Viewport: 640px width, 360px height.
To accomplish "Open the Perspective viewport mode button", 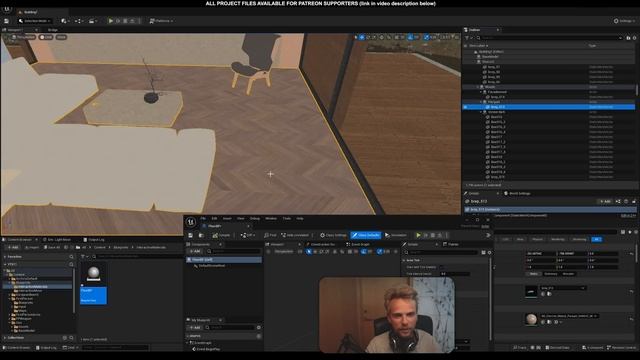I will coord(23,37).
